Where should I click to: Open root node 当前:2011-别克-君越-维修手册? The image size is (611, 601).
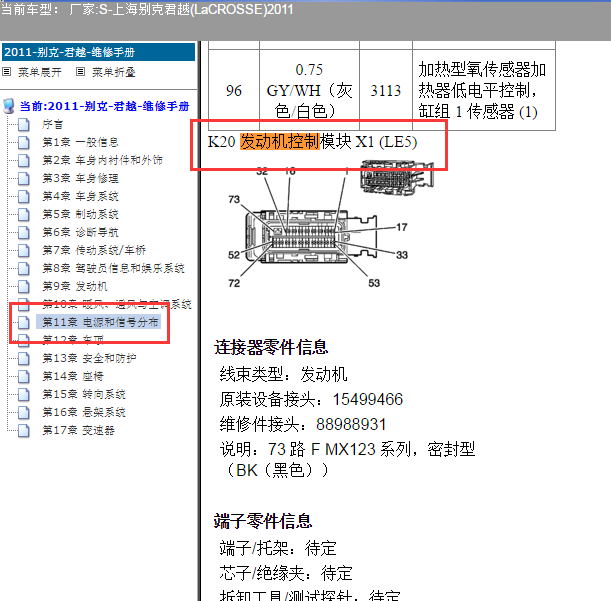[104, 106]
